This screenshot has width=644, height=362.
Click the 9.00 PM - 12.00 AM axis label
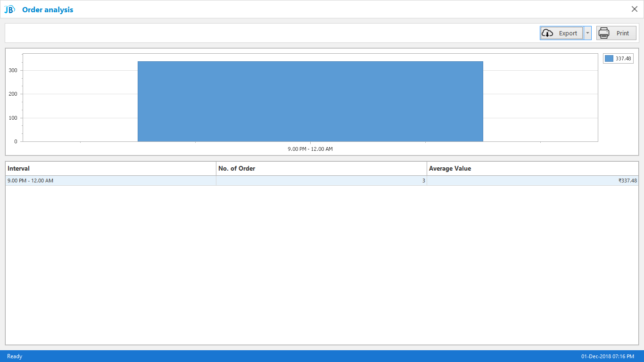pos(310,149)
